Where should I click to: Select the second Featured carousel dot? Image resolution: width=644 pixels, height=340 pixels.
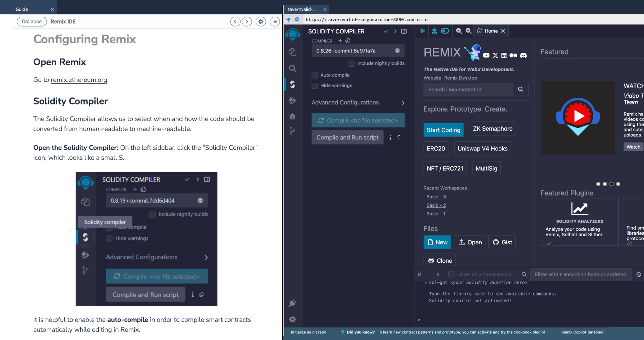coord(605,184)
